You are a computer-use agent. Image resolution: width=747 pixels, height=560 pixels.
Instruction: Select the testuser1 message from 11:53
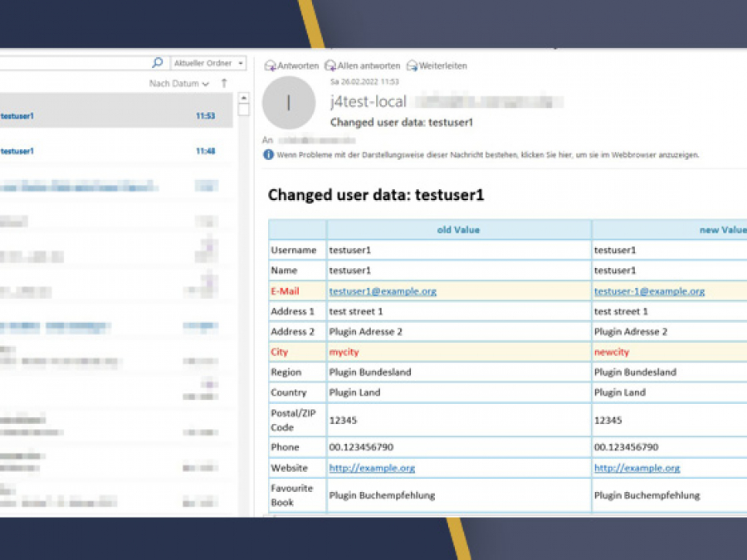click(116, 110)
